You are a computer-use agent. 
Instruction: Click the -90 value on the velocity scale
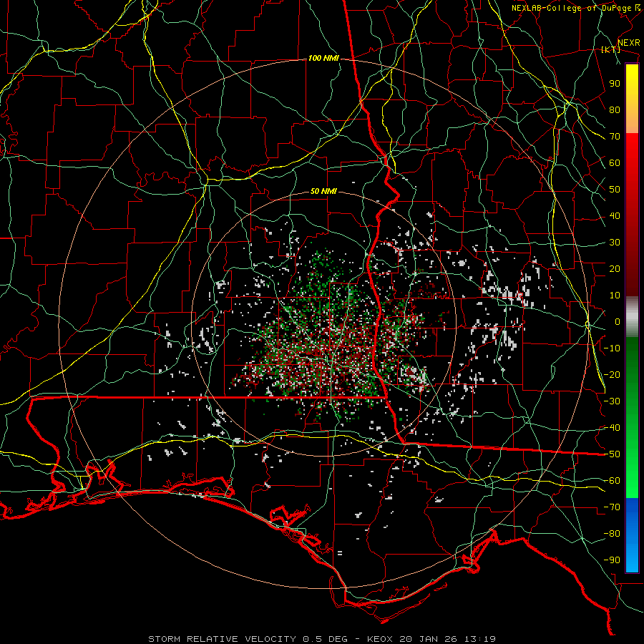click(612, 560)
